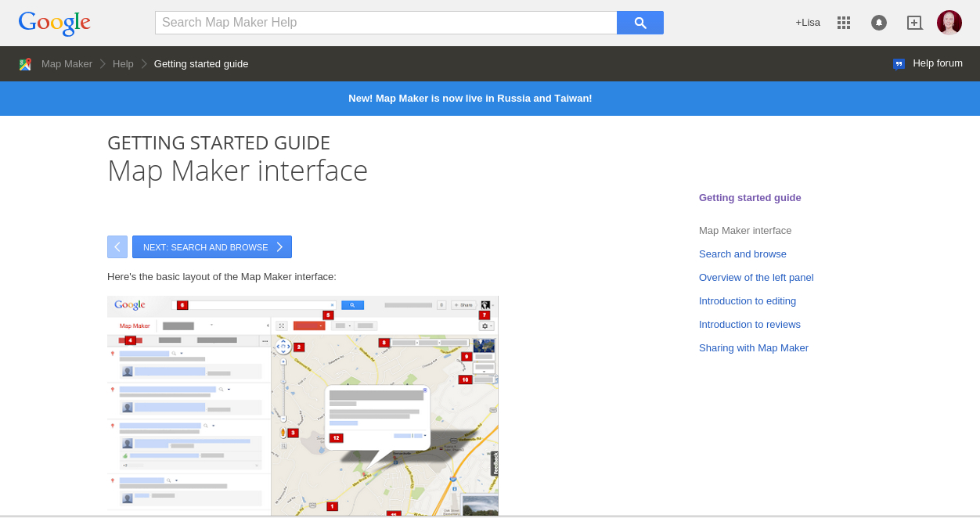Select Getting started guide breadcrumb

pos(201,64)
